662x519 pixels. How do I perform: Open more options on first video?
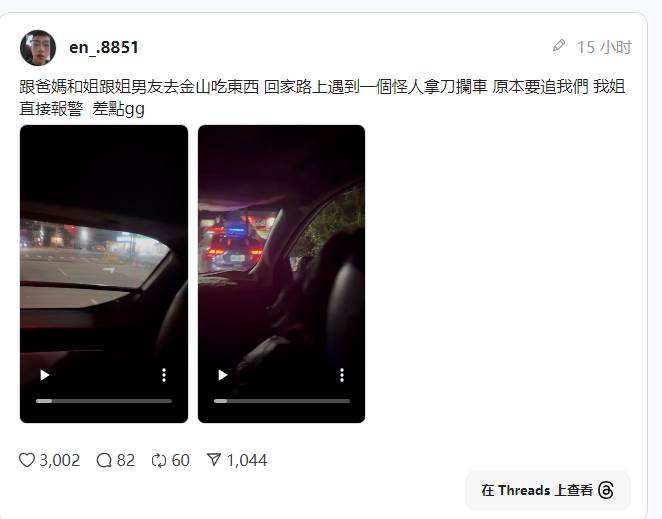click(x=164, y=375)
